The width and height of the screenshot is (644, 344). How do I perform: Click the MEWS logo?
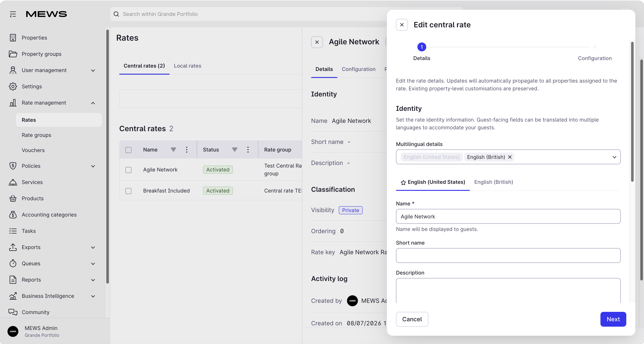tap(46, 14)
